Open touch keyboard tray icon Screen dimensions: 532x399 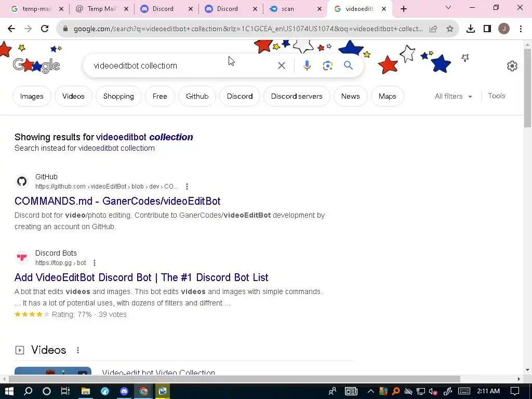(x=464, y=391)
